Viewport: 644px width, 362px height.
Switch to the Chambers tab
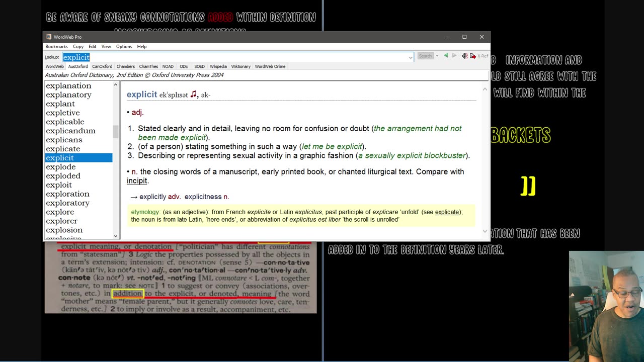(x=126, y=66)
